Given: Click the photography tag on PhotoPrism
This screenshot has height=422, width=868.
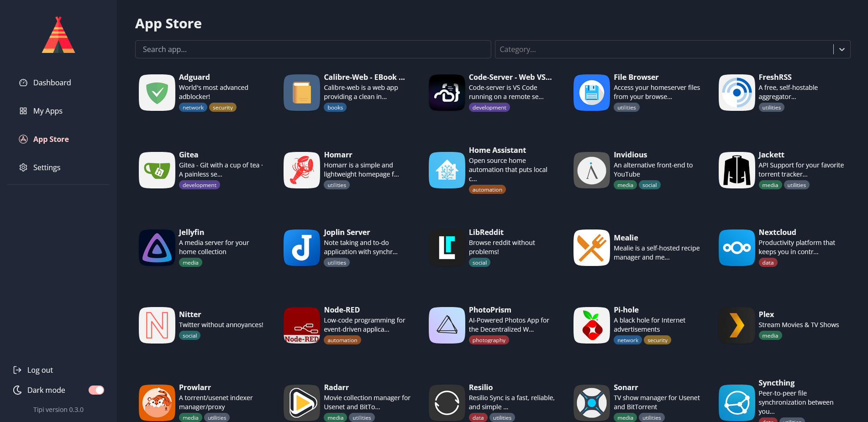Looking at the screenshot, I should click(x=489, y=340).
